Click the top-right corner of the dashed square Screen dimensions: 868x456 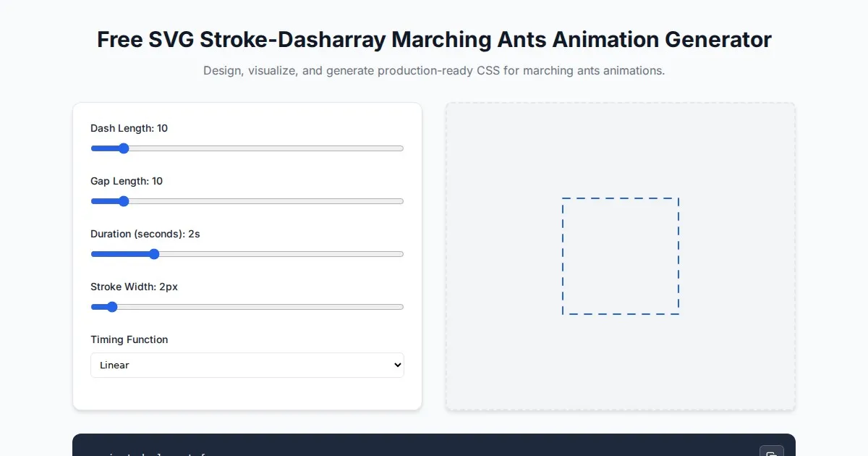pyautogui.click(x=678, y=198)
